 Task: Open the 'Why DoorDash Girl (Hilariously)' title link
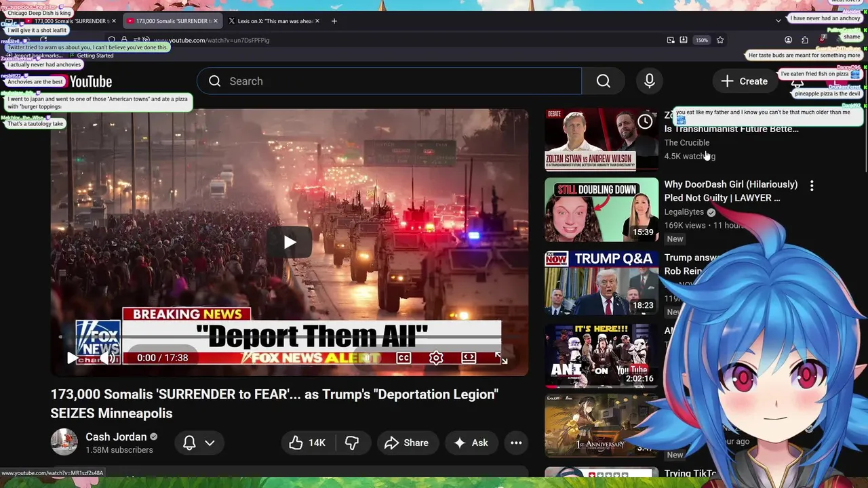[x=731, y=191]
